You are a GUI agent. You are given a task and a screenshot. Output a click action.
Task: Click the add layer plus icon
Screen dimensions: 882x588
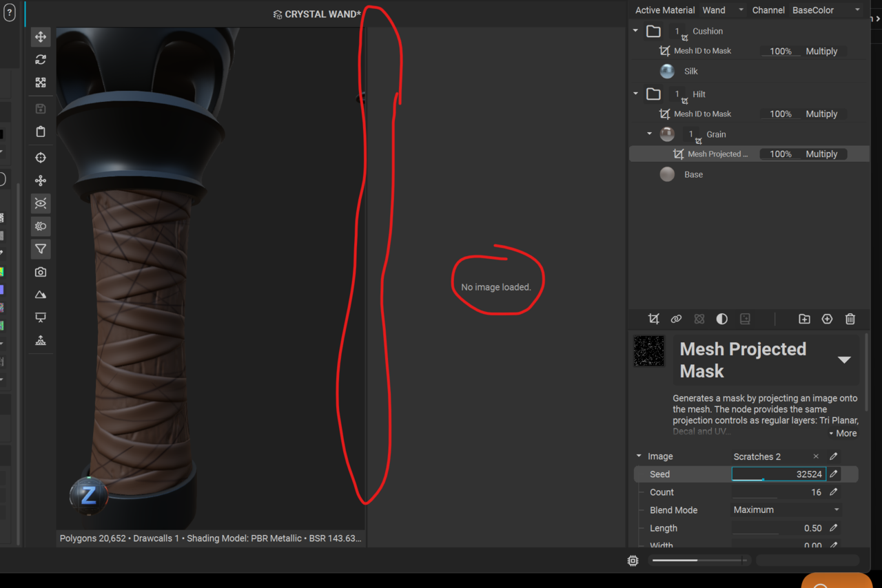pos(827,319)
